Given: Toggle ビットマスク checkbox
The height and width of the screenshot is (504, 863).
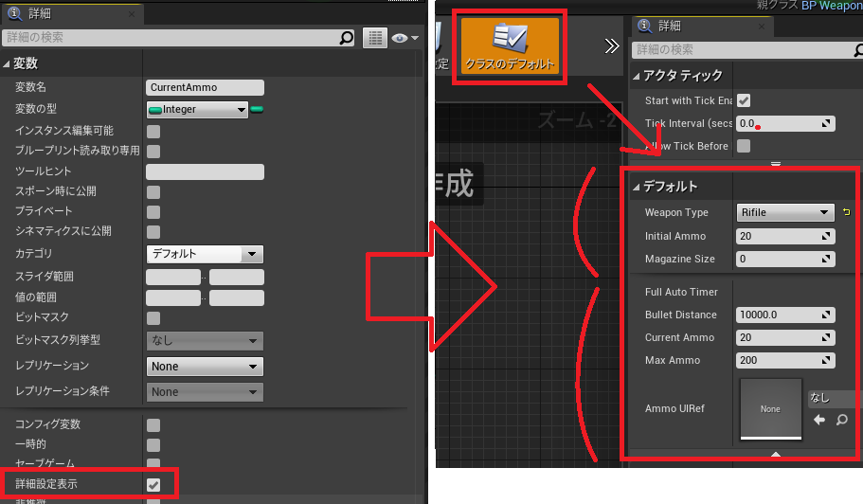Looking at the screenshot, I should (x=153, y=318).
